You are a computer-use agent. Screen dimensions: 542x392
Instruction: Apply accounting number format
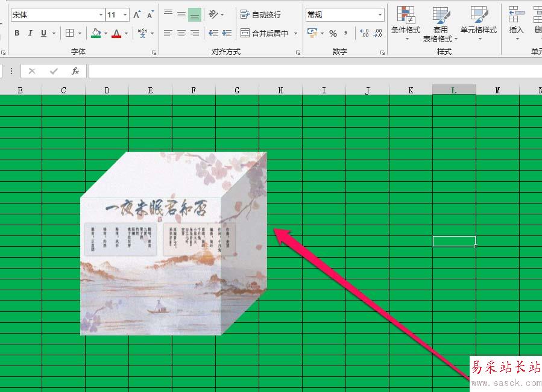click(x=312, y=33)
